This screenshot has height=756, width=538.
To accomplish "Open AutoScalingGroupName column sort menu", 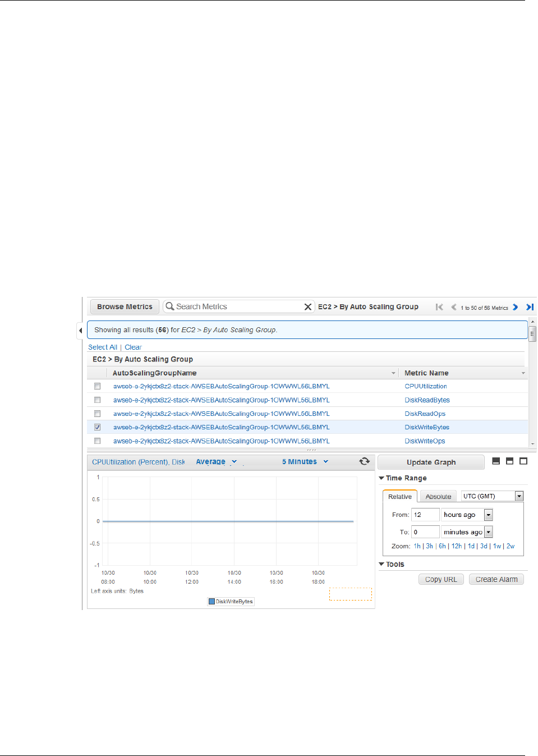I will (x=393, y=373).
